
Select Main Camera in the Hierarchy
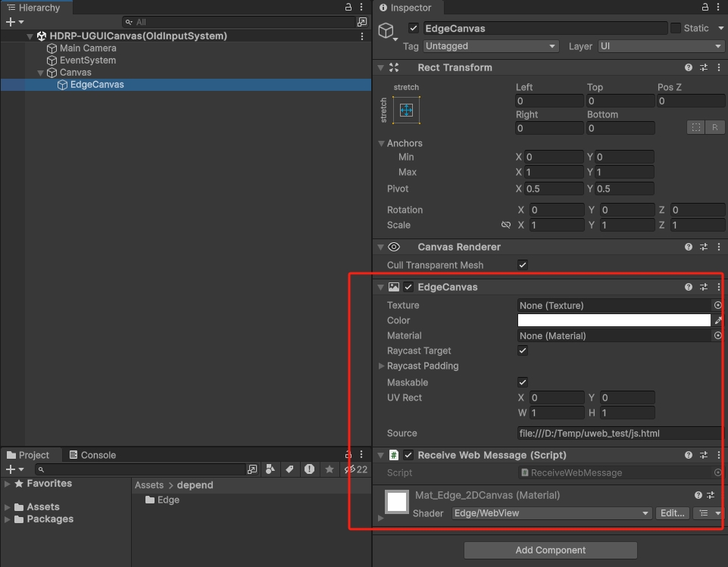(88, 48)
